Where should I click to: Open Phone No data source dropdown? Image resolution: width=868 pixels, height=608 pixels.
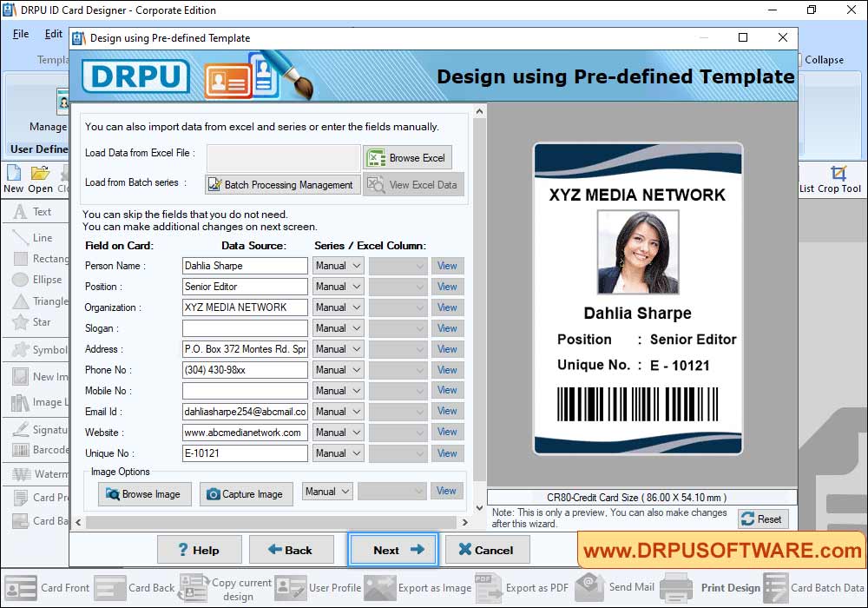(x=338, y=370)
